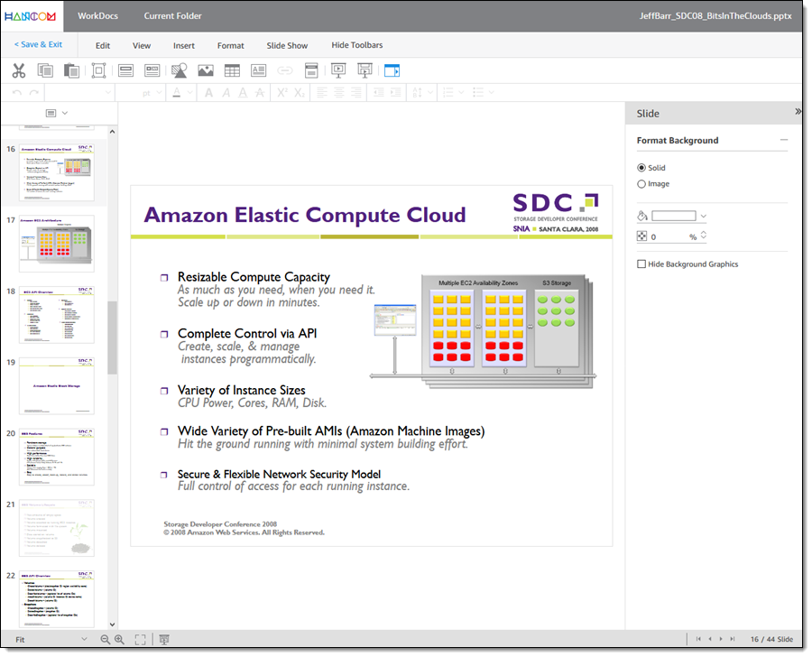This screenshot has height=657, width=812.
Task: Insert a picture using the image icon
Action: pos(206,69)
